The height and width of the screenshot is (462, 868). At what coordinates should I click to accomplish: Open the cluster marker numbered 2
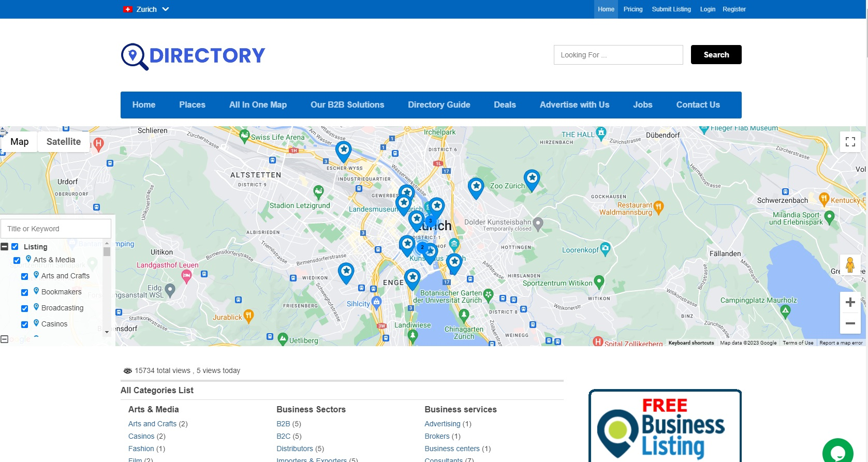point(422,247)
